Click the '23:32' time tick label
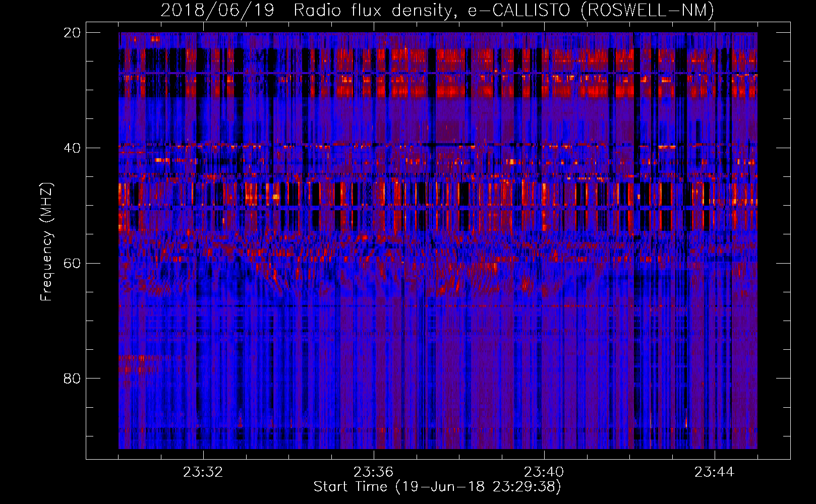This screenshot has width=816, height=504. [x=203, y=472]
